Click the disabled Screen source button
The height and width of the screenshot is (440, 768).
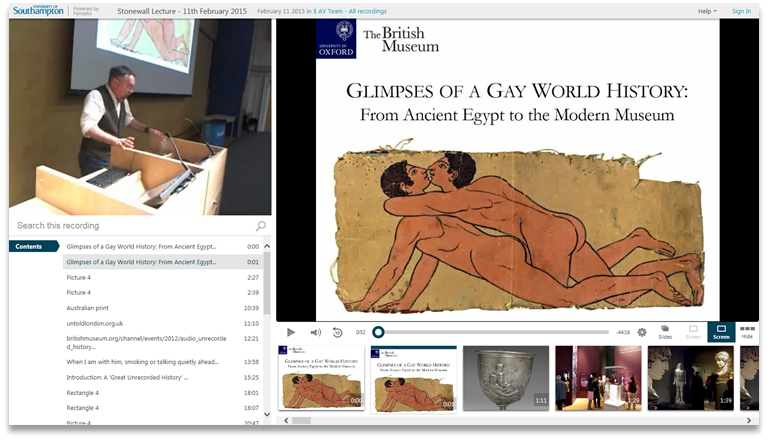[x=693, y=332]
